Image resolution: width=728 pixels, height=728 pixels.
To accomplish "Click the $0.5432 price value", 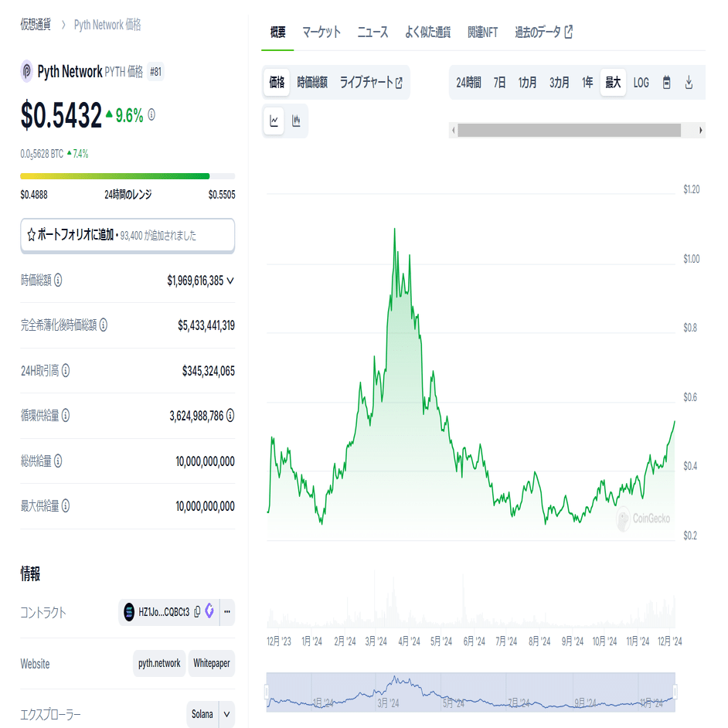I will [61, 114].
